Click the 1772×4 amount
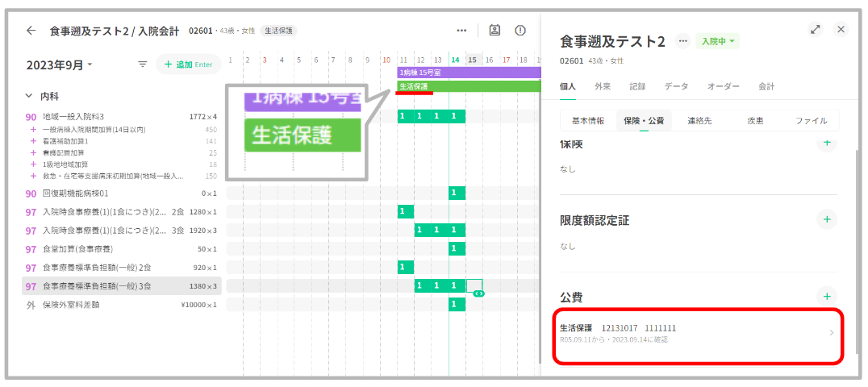This screenshot has width=868, height=387. 203,117
